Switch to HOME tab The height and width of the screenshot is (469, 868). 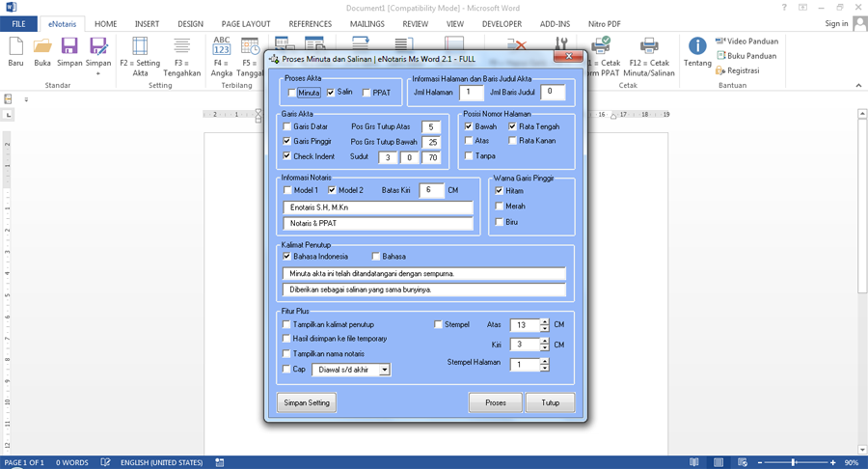(105, 24)
